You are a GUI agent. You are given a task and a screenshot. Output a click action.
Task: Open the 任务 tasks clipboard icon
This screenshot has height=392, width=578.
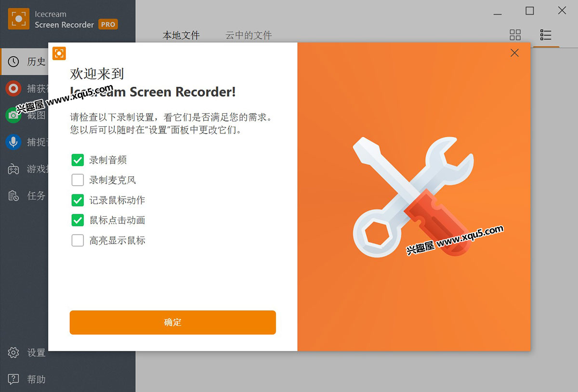point(13,196)
